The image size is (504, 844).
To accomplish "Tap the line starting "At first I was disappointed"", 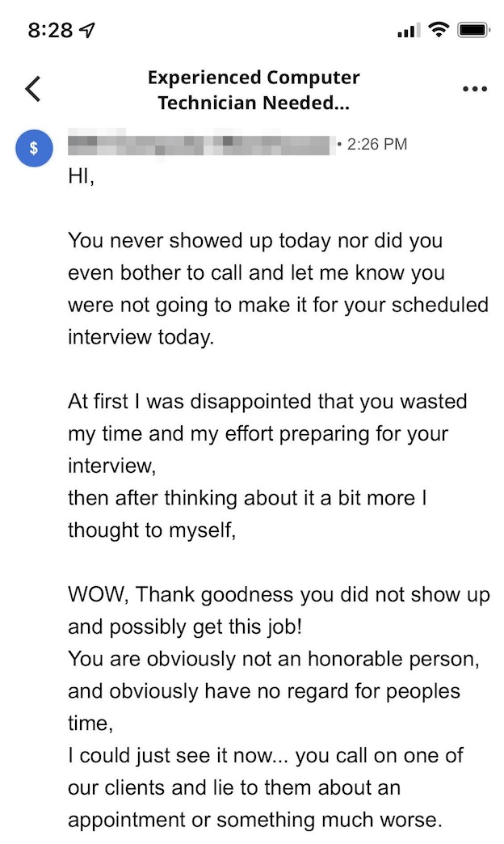I will coord(267,402).
